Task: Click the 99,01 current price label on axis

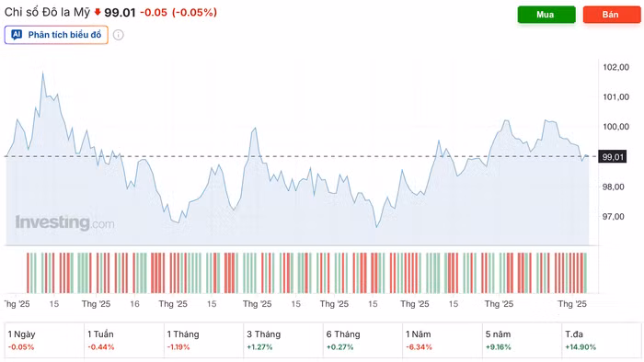Action: 613,156
